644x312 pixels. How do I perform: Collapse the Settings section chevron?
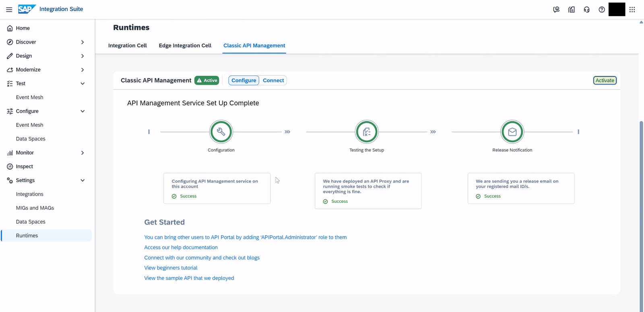pyautogui.click(x=83, y=180)
